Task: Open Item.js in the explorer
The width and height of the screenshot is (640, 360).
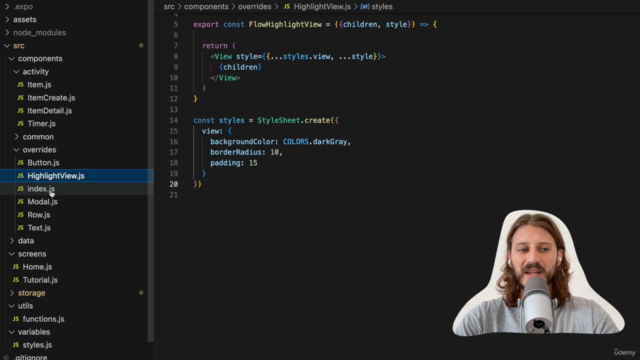Action: [39, 84]
